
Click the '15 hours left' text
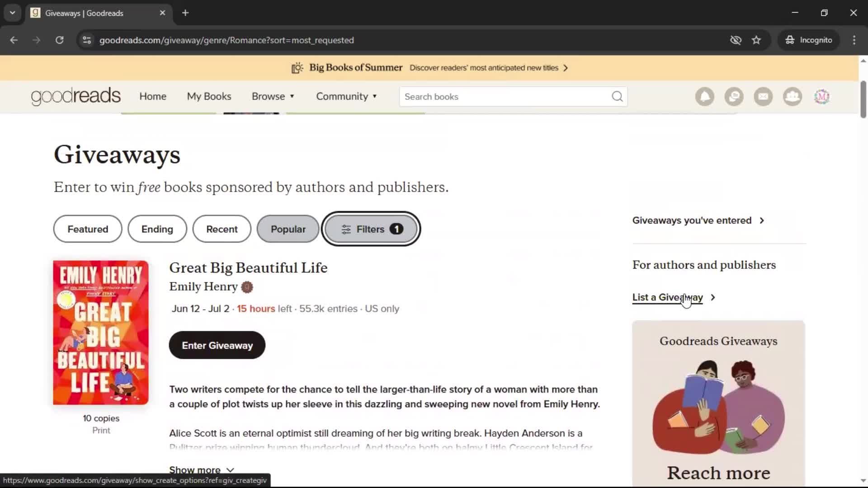coord(264,309)
